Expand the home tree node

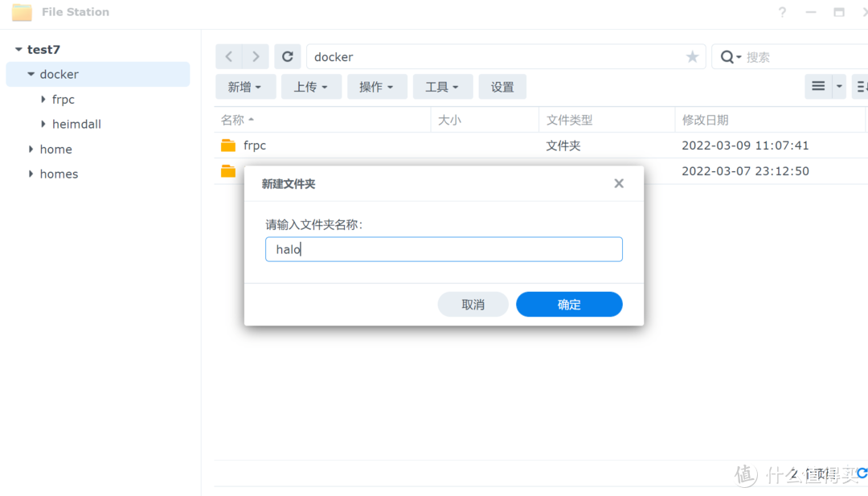click(x=31, y=149)
